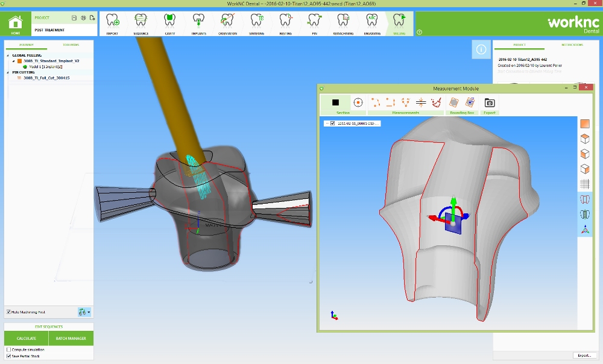Click the Export button at bottom right
Viewport: 603px width, 364px height.
[584, 356]
